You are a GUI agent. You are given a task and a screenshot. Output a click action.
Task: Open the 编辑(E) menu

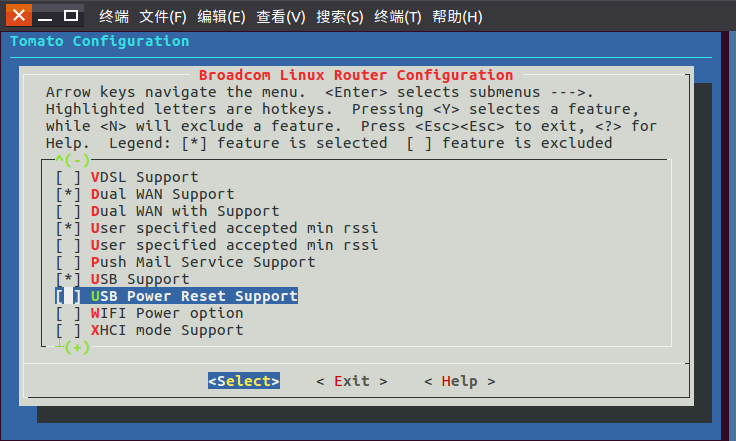(x=221, y=17)
